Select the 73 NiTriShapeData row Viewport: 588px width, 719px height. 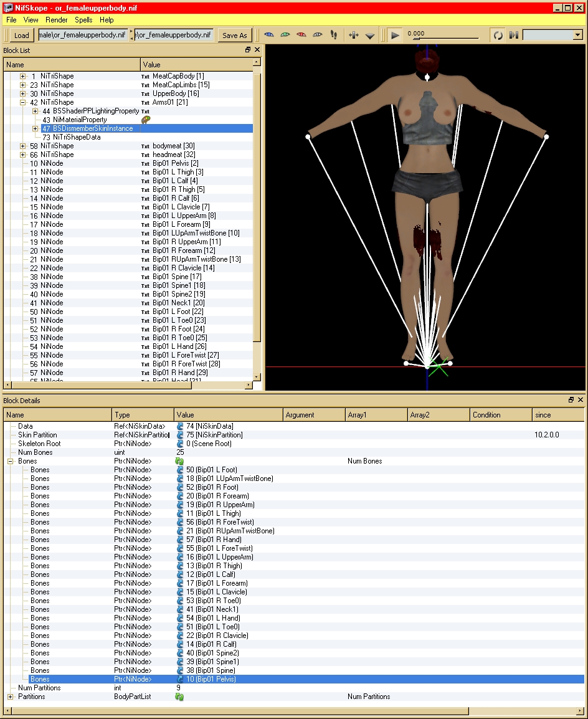128,138
